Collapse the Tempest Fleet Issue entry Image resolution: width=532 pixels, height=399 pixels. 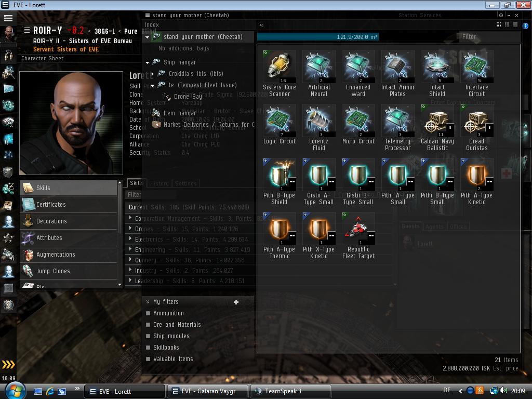[x=153, y=85]
